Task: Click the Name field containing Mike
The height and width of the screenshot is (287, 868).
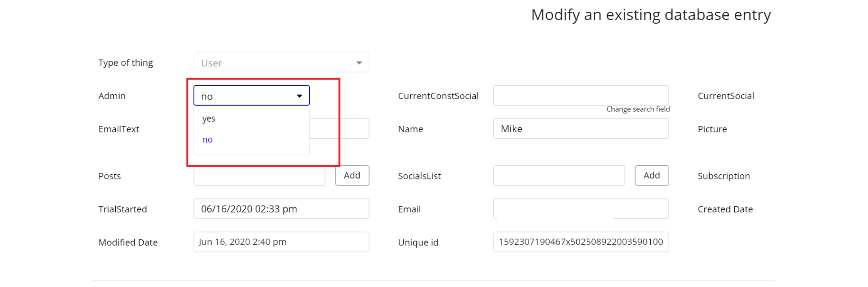Action: [x=581, y=129]
